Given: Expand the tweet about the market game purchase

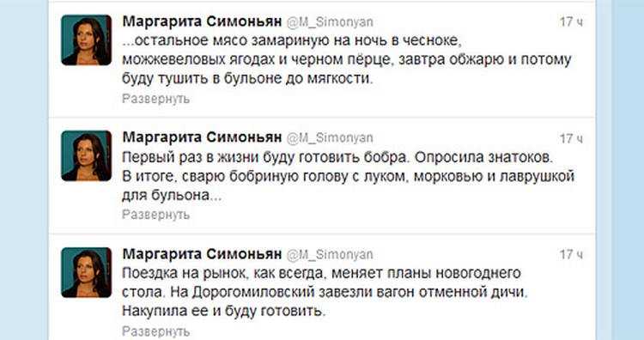Looking at the screenshot, I should (155, 331).
